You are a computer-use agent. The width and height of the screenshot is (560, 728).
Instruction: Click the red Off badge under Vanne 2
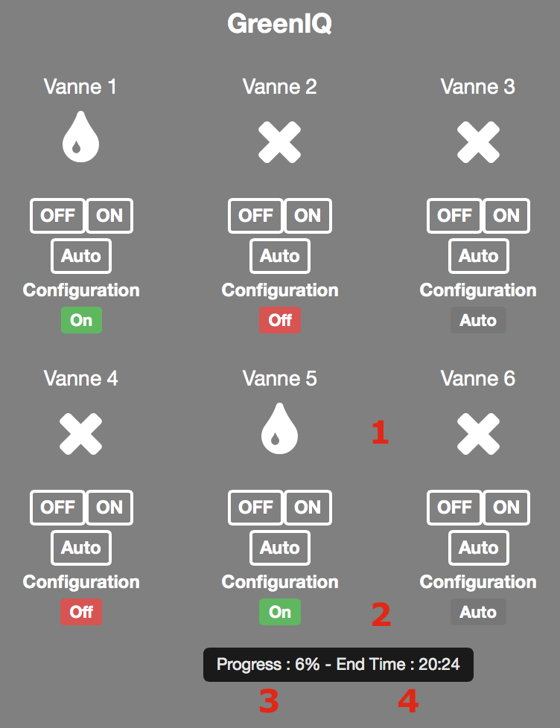pos(280,320)
